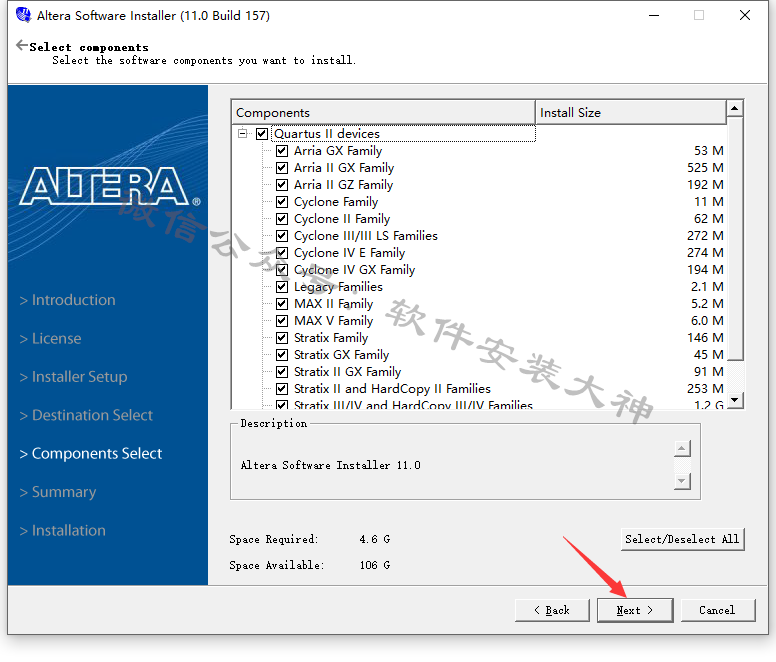This screenshot has width=776, height=662.
Task: Uncheck the Cyclone IV GX Family checkbox
Action: [x=282, y=270]
